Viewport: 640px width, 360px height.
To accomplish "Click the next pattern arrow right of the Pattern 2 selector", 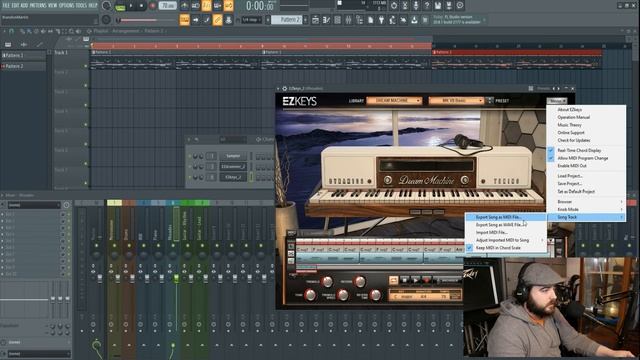I will 306,20.
